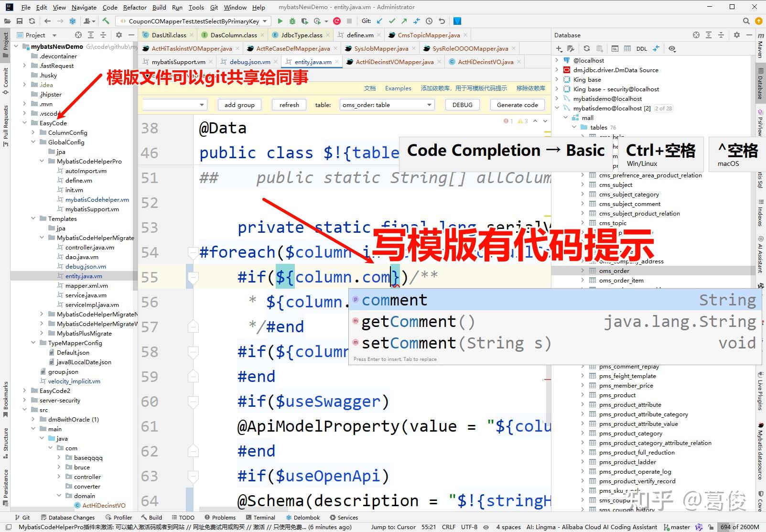Run the CouponCOMapperTest configuration
This screenshot has height=532, width=766.
click(280, 21)
